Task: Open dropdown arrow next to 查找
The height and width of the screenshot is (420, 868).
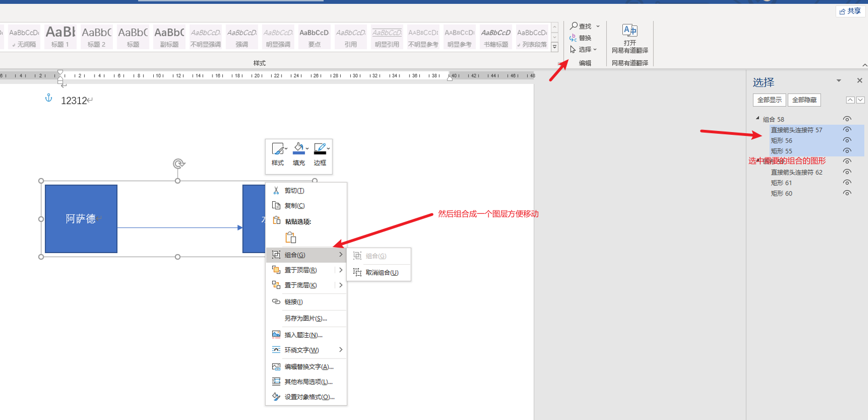Action: tap(598, 26)
